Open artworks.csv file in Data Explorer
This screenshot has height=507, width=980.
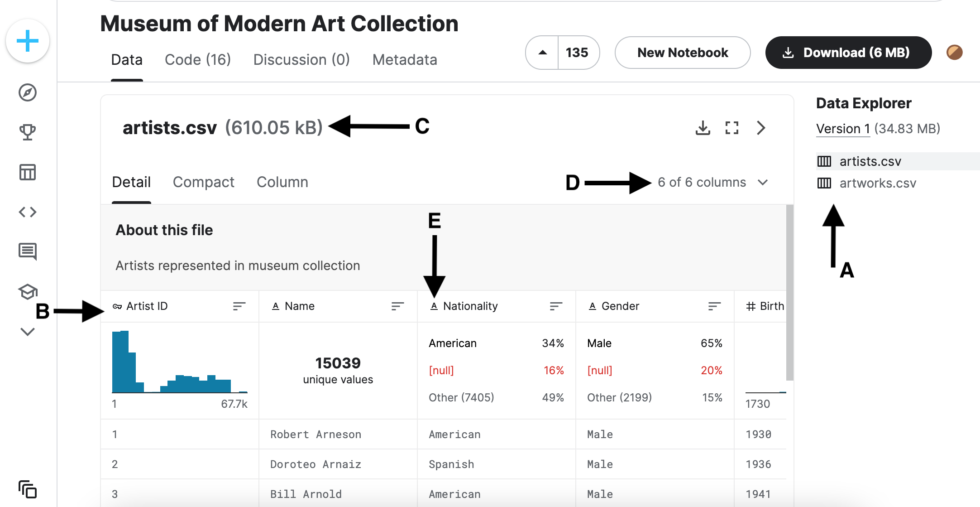[x=873, y=183]
